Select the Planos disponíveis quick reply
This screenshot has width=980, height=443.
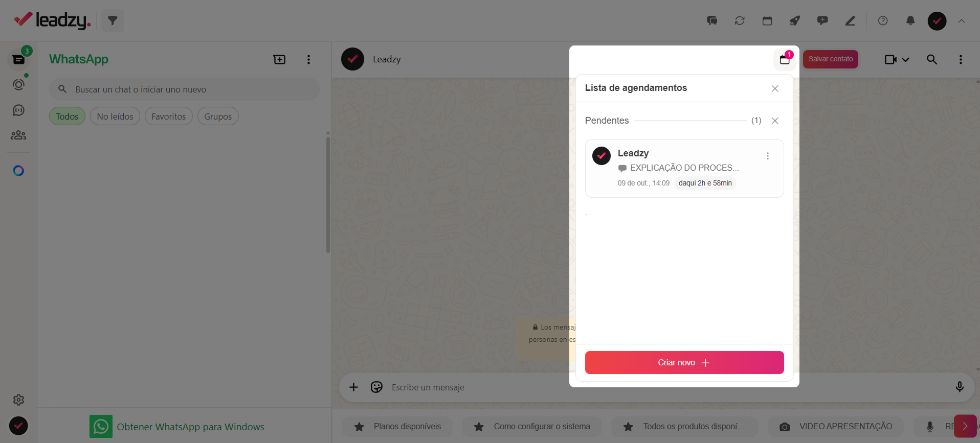click(397, 426)
